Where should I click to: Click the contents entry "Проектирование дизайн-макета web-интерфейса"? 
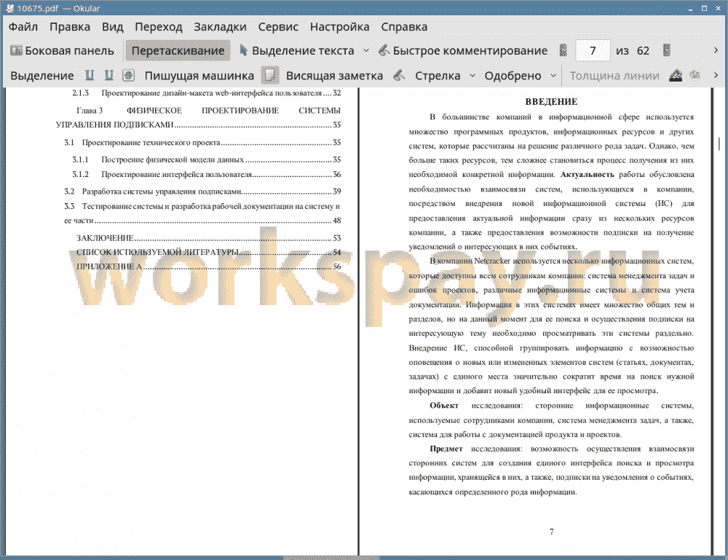pos(207,93)
